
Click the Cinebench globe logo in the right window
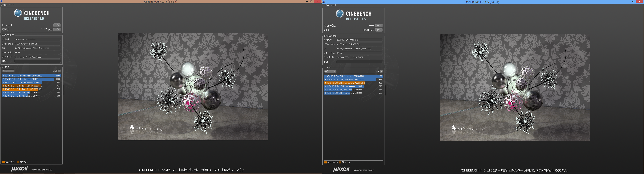click(340, 14)
